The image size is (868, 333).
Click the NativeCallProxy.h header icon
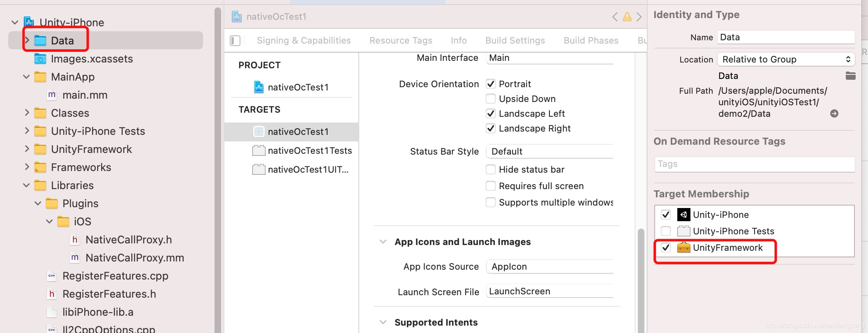pos(75,239)
